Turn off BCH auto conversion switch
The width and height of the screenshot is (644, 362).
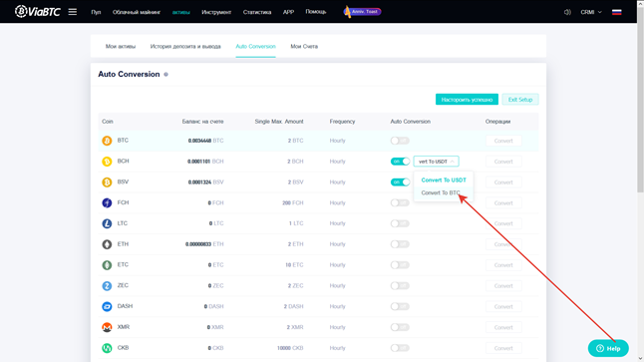[400, 162]
